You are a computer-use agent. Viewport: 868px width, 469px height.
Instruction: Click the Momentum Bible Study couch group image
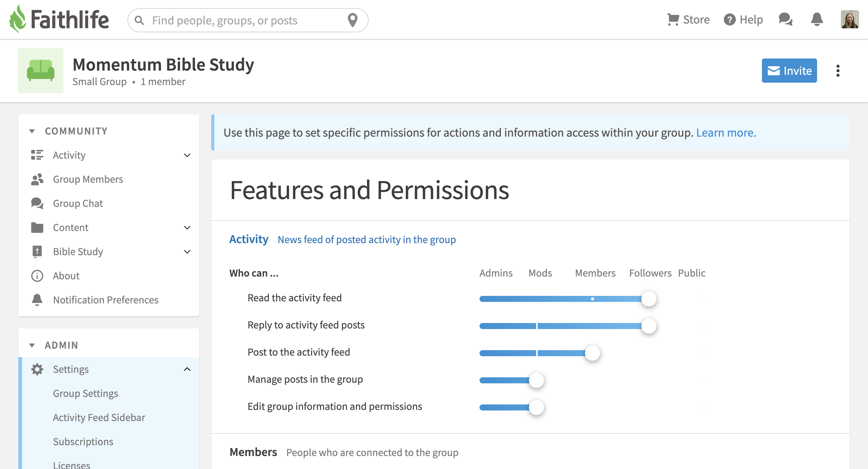point(40,70)
